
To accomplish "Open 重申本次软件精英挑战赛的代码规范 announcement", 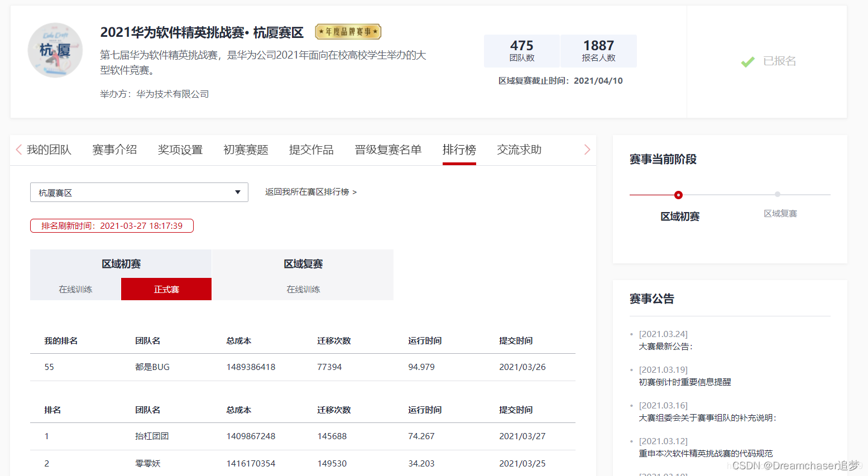I will [x=706, y=454].
